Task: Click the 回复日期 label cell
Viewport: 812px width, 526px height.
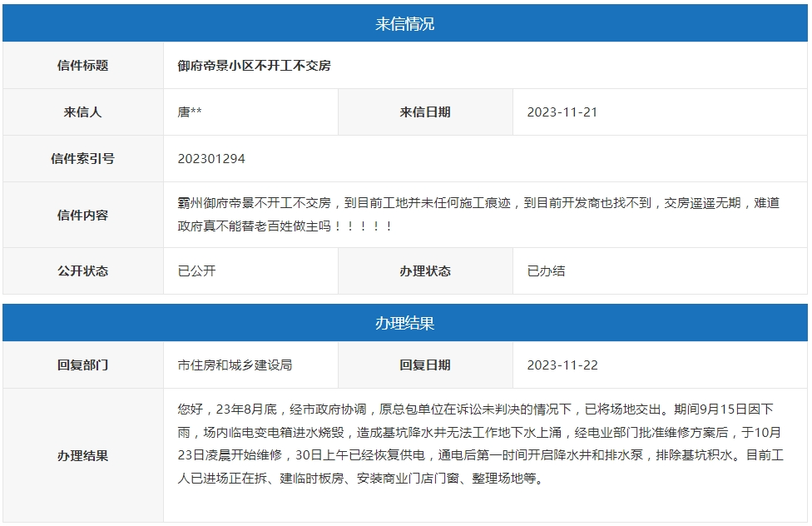Action: tap(425, 365)
